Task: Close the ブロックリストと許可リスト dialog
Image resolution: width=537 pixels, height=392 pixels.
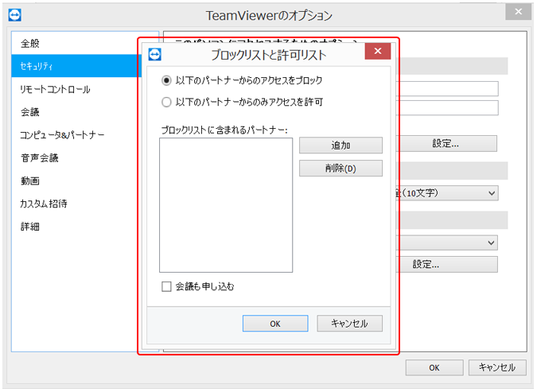Action: (x=376, y=54)
